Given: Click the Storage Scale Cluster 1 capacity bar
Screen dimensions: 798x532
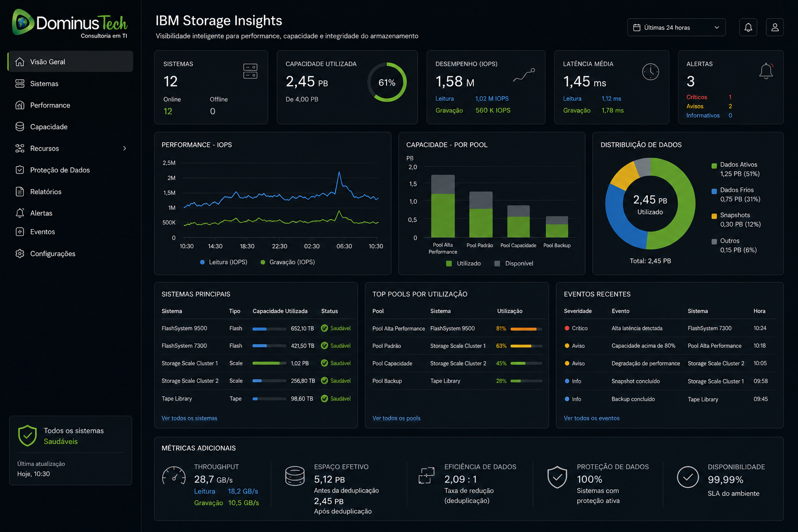Looking at the screenshot, I should coord(269,363).
